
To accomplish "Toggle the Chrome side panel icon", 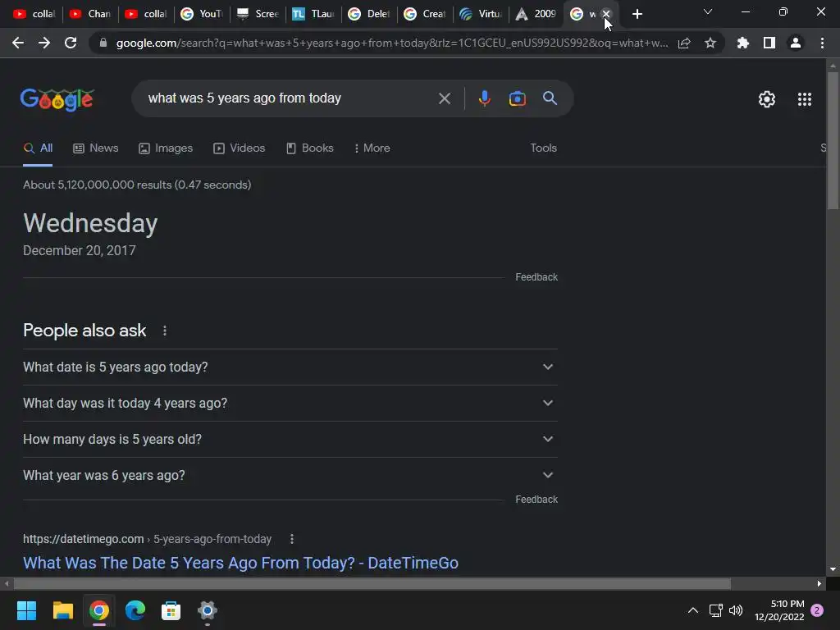I will pyautogui.click(x=769, y=43).
